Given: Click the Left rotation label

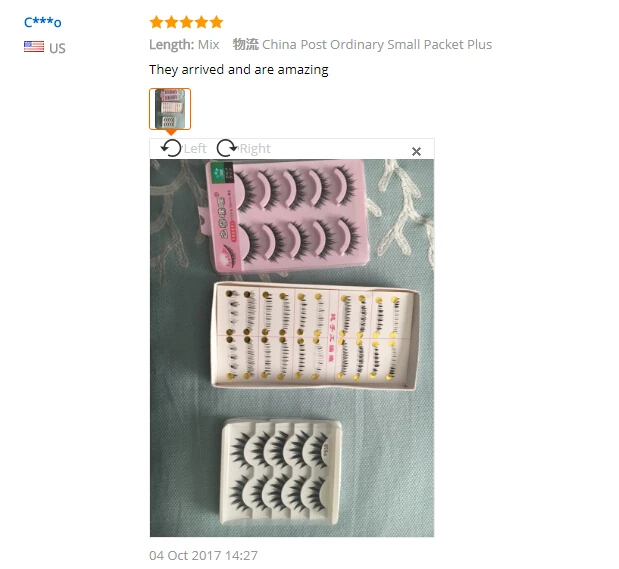Looking at the screenshot, I should (195, 148).
